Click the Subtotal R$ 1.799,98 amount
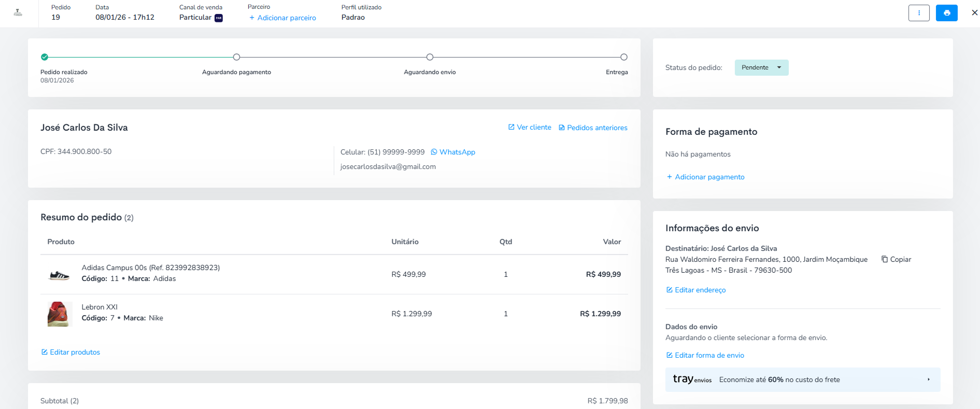 click(x=607, y=401)
